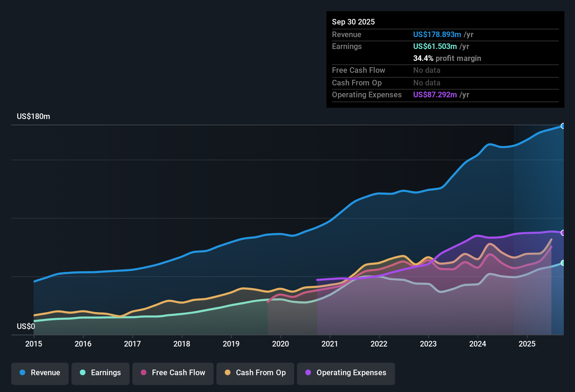Click the 34.4% profit margin value
The width and height of the screenshot is (575, 392).
[x=447, y=58]
